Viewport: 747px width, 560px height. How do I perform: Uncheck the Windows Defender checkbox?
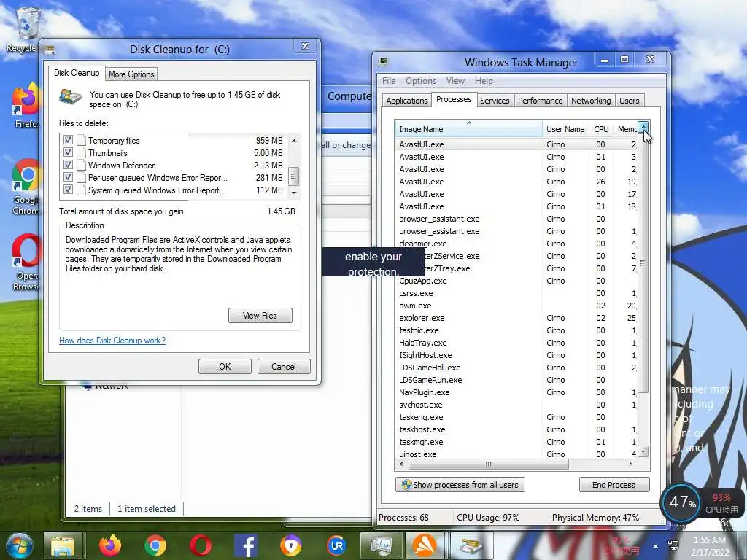(68, 164)
